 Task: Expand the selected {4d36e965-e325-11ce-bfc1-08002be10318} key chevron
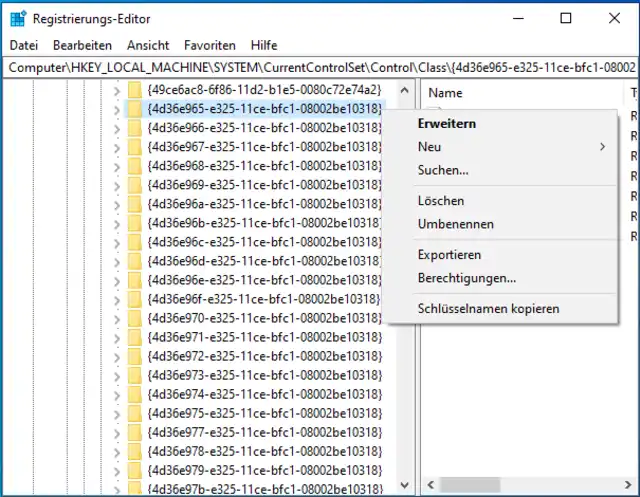[x=117, y=110]
